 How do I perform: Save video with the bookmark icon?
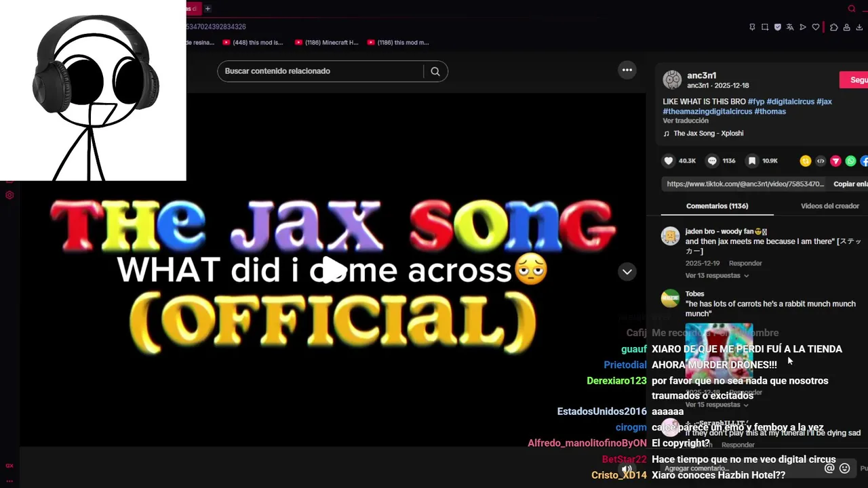(x=752, y=161)
